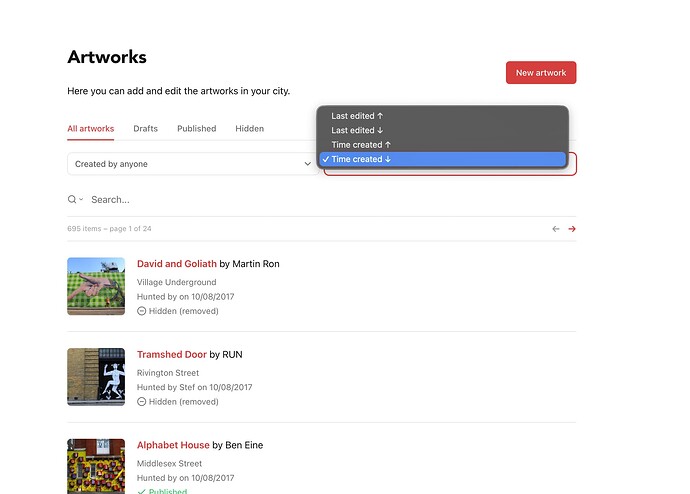
Task: Expand the Created by anyone dropdown
Action: pos(192,164)
